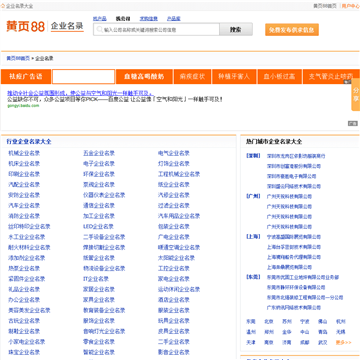Open 苏州 in the city list
Screen dimensions: 360x360
point(287,322)
